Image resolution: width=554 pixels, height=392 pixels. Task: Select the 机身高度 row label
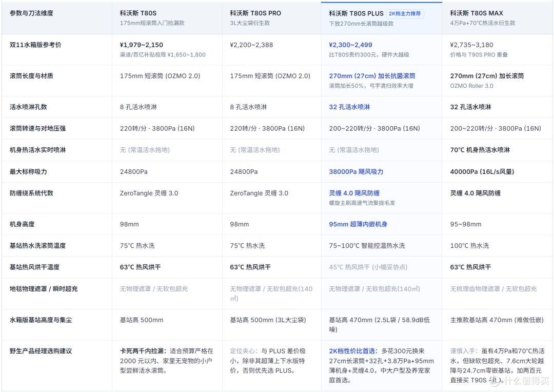coord(22,224)
